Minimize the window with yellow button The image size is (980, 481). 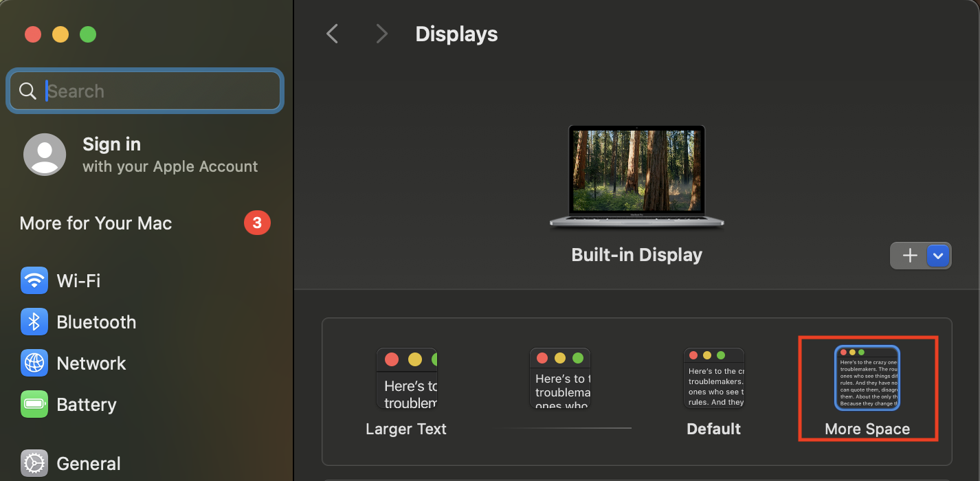60,34
